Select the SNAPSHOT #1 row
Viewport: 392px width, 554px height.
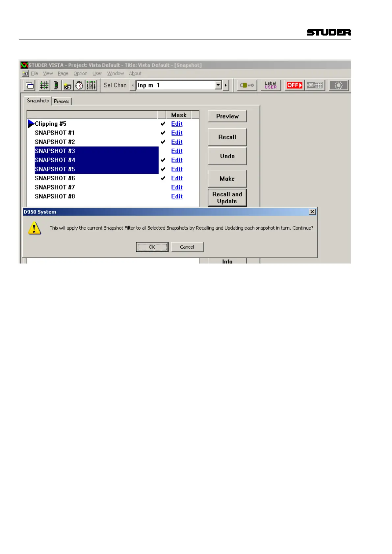96,133
